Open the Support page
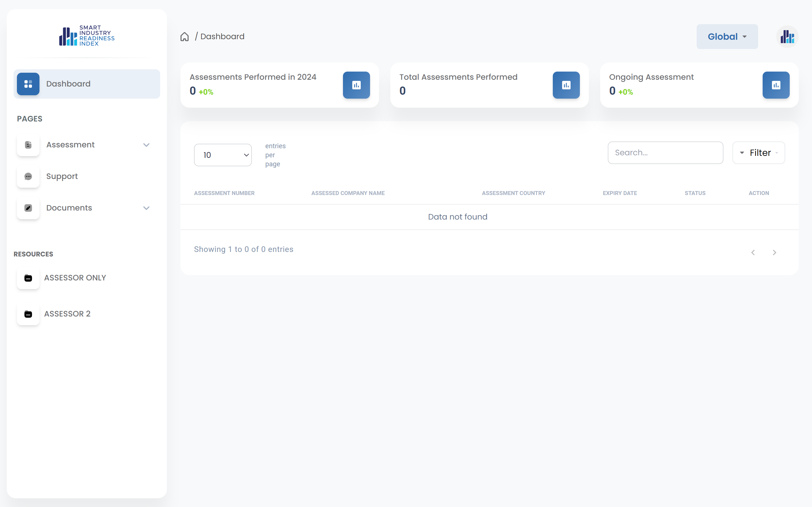Image resolution: width=812 pixels, height=507 pixels. click(62, 176)
